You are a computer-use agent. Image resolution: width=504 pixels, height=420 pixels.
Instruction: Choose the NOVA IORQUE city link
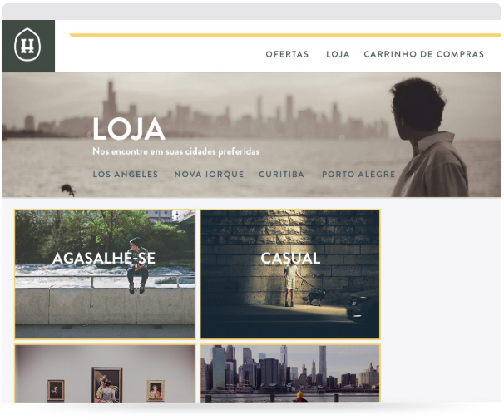(x=209, y=174)
